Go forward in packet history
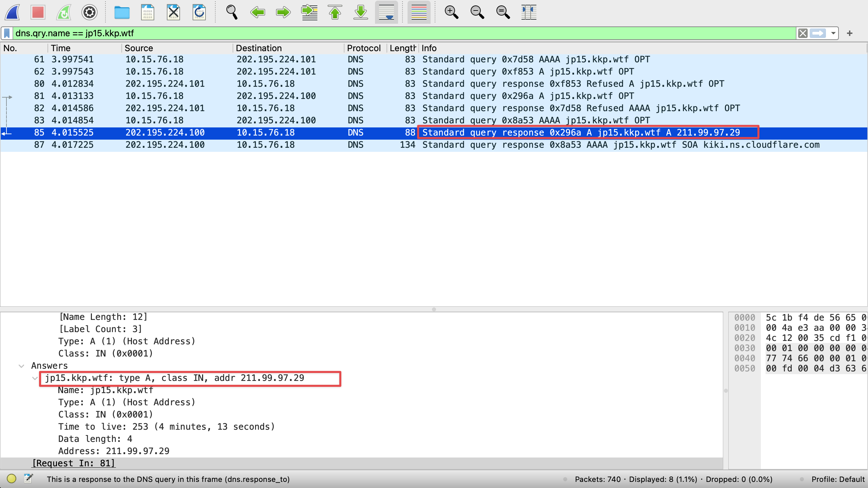The height and width of the screenshot is (488, 868). click(x=283, y=13)
